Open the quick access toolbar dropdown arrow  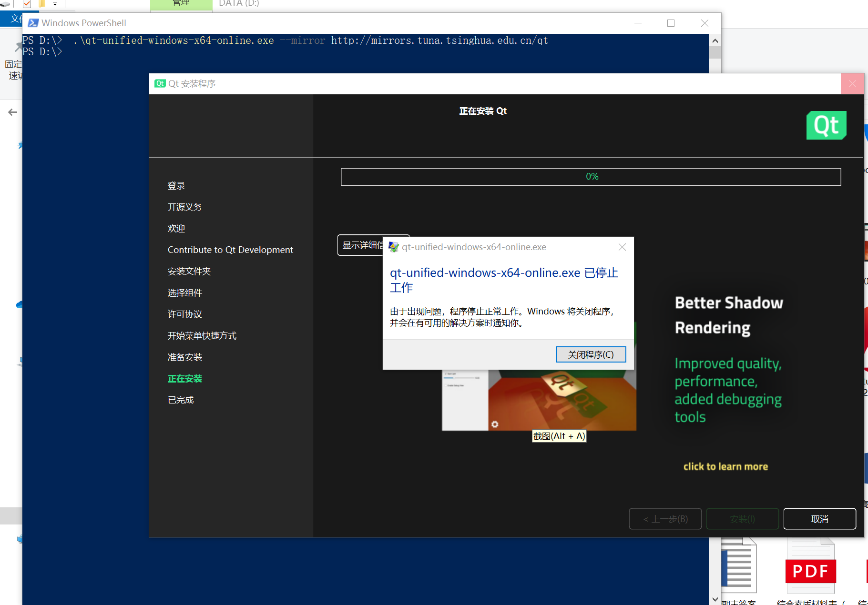point(55,4)
